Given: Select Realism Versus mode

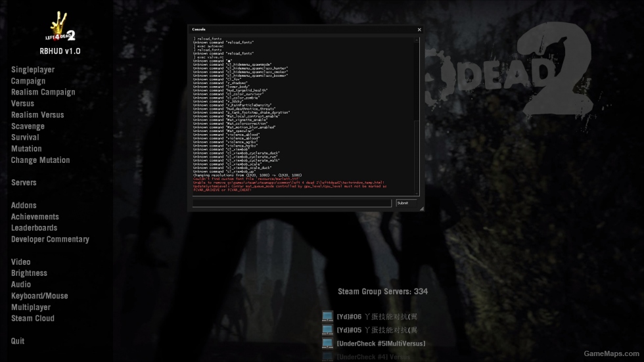Looking at the screenshot, I should pos(37,114).
